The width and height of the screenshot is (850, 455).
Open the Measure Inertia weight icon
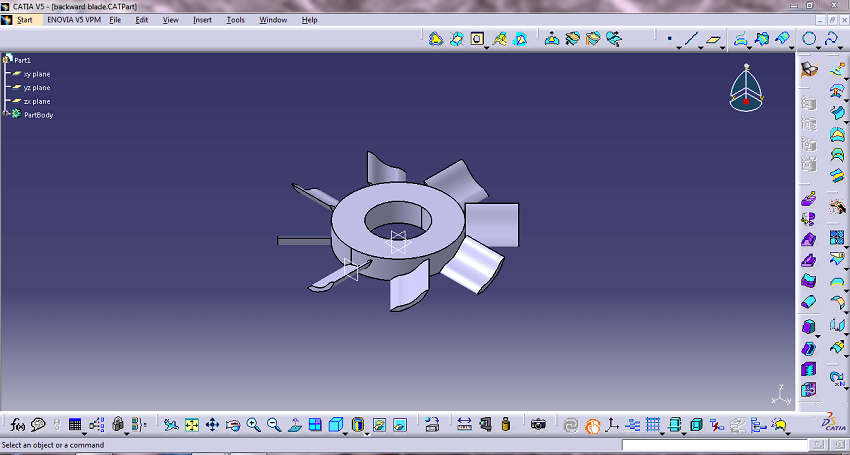[x=506, y=425]
